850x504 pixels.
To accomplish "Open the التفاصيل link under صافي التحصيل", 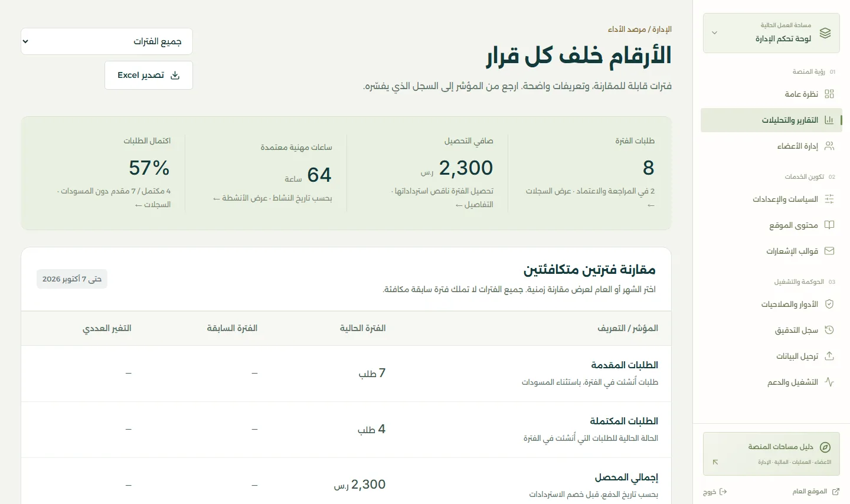I will [x=475, y=204].
